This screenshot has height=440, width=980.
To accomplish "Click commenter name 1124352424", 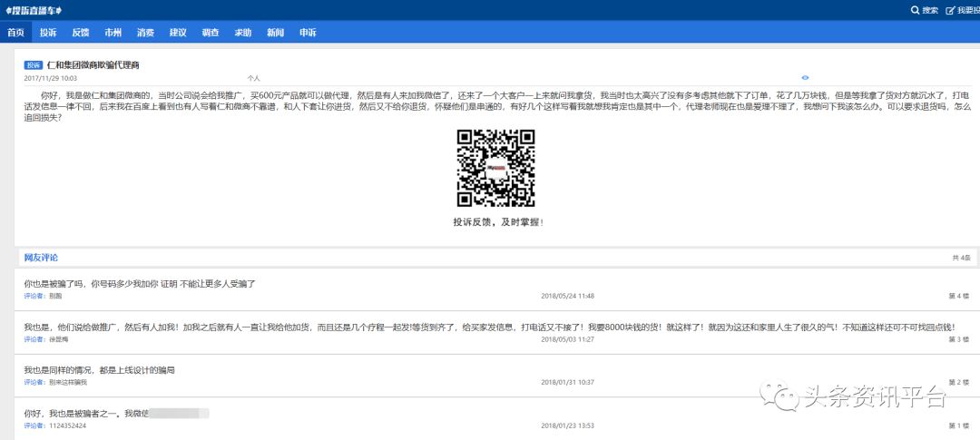I will pos(67,425).
